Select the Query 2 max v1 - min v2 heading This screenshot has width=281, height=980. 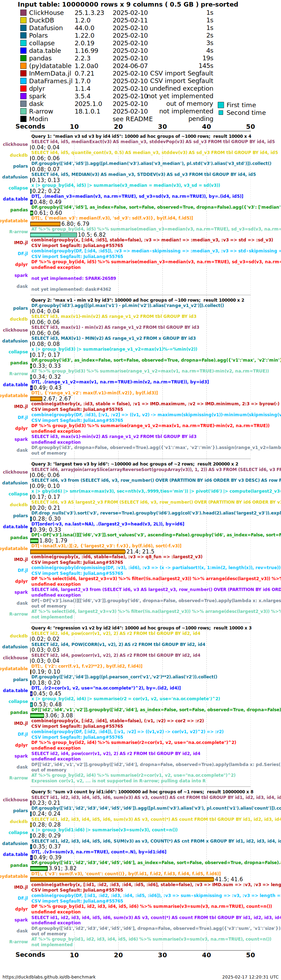coord(138,300)
